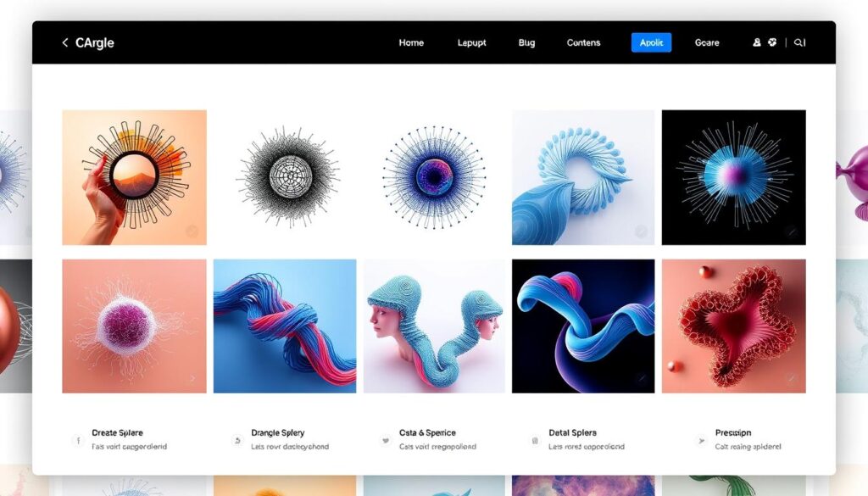
Task: Click the heart icon beside Csta & Sperice
Action: point(385,440)
